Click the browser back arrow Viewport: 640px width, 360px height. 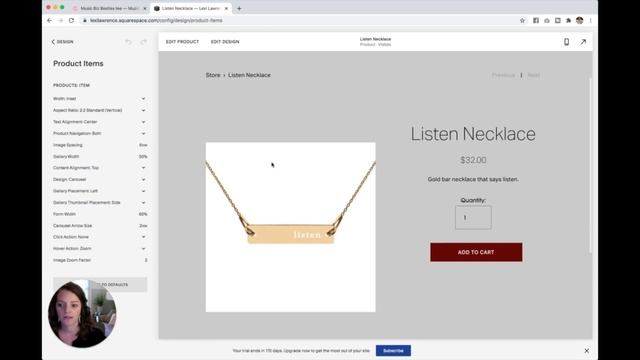tap(49, 20)
